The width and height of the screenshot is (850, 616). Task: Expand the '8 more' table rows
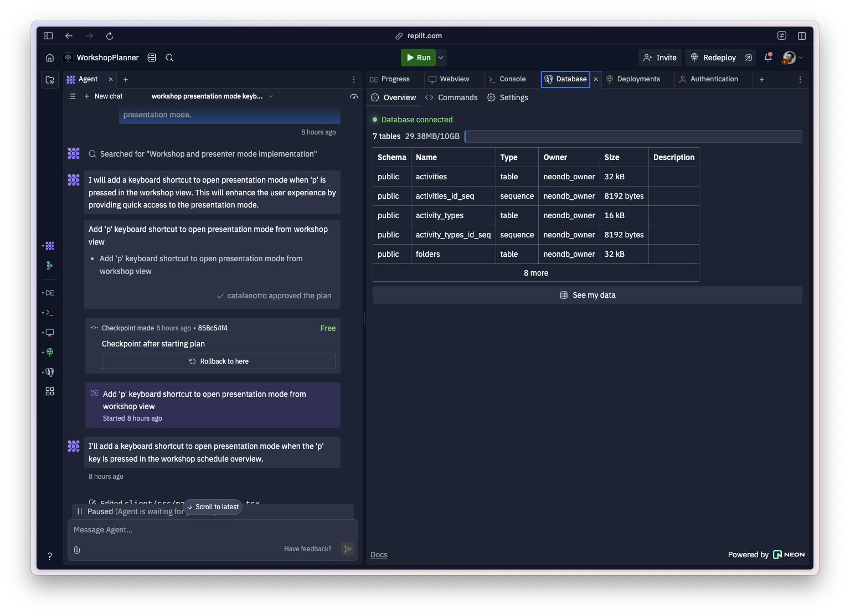(535, 273)
